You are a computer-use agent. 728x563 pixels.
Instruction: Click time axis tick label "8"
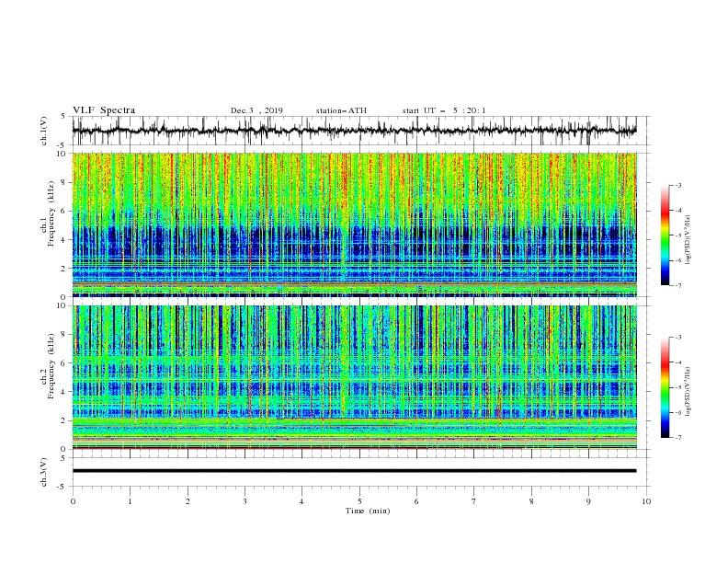click(x=531, y=501)
